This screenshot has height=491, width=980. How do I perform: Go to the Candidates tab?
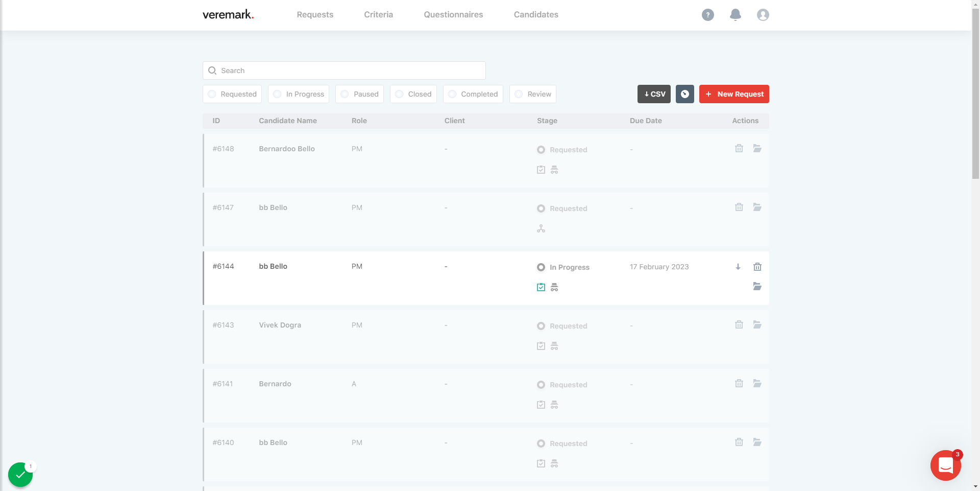[536, 15]
